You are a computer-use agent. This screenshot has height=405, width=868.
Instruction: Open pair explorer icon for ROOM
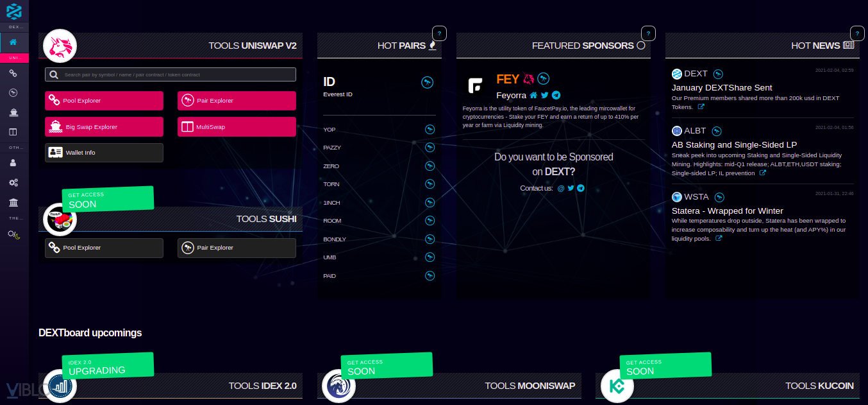point(430,221)
